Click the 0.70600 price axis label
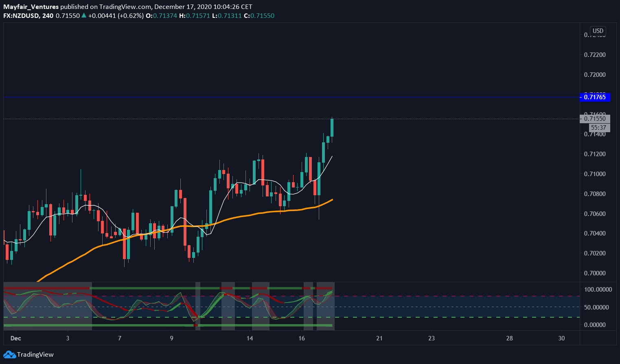This screenshot has width=620, height=364. (595, 214)
